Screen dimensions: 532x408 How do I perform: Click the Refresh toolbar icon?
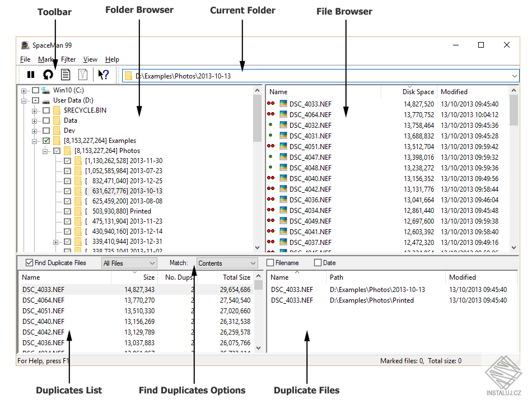pyautogui.click(x=48, y=75)
